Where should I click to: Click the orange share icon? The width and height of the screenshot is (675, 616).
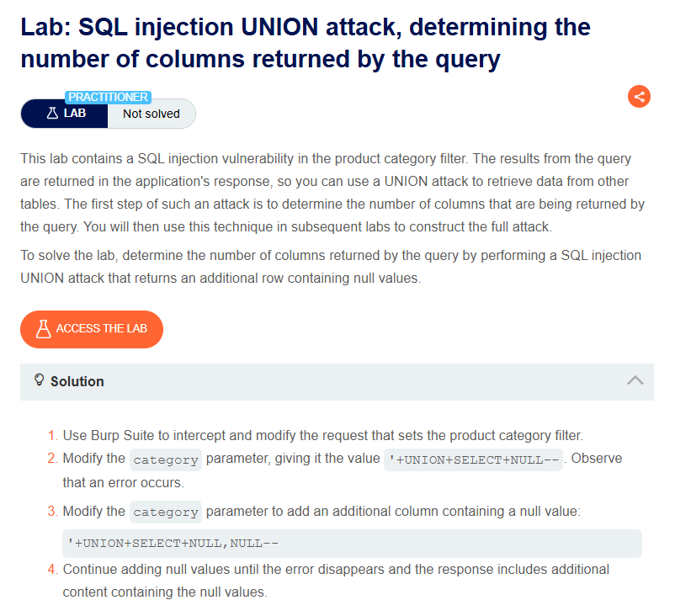(639, 97)
